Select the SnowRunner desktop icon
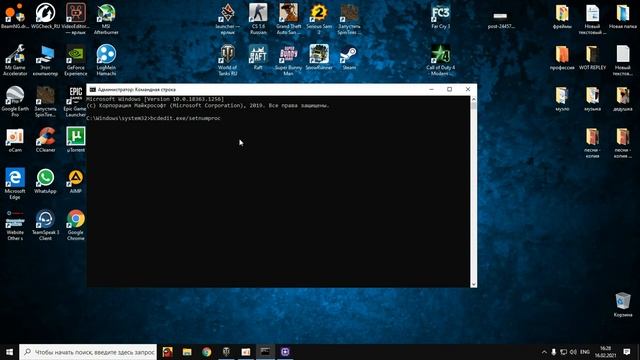Image resolution: width=640 pixels, height=360 pixels. [319, 57]
